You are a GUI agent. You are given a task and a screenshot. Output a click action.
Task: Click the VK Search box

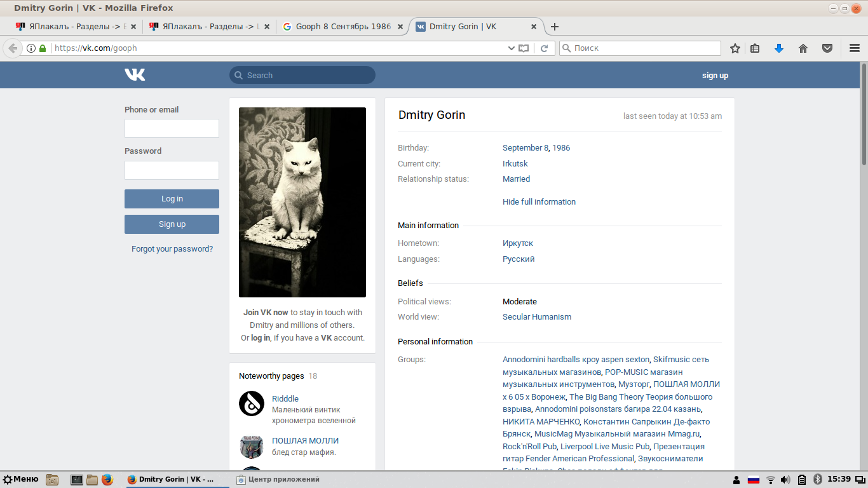coord(302,75)
